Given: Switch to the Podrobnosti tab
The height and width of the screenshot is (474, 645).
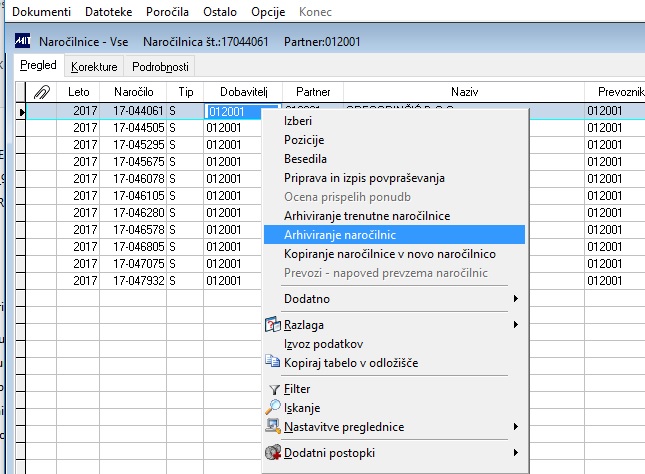Looking at the screenshot, I should [x=160, y=67].
